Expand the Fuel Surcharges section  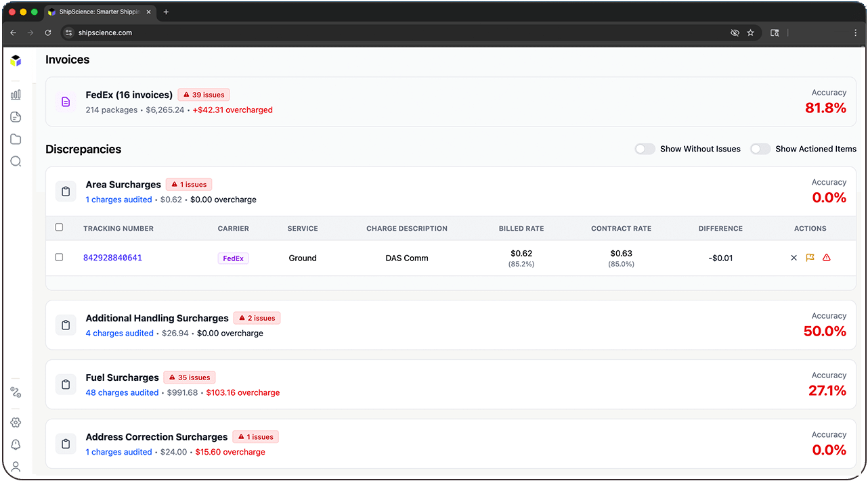point(122,377)
